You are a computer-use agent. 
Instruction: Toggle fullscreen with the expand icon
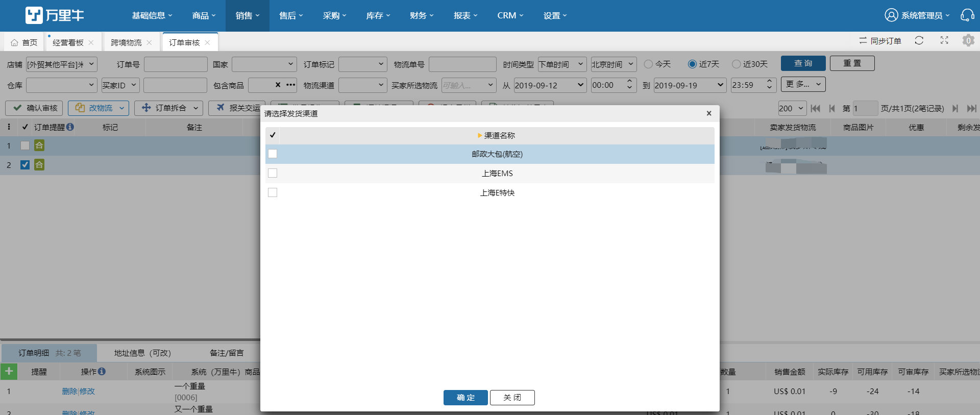point(944,40)
